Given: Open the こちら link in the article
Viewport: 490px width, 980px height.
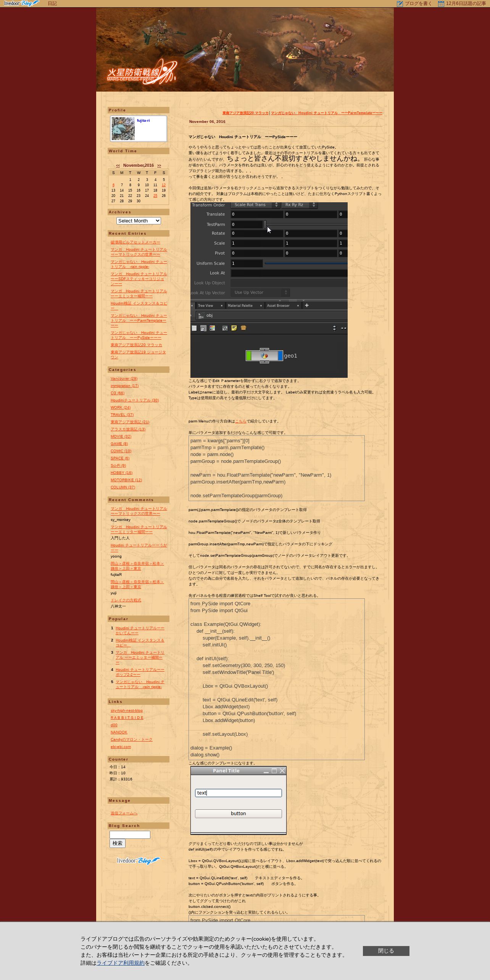Looking at the screenshot, I should 241,421.
